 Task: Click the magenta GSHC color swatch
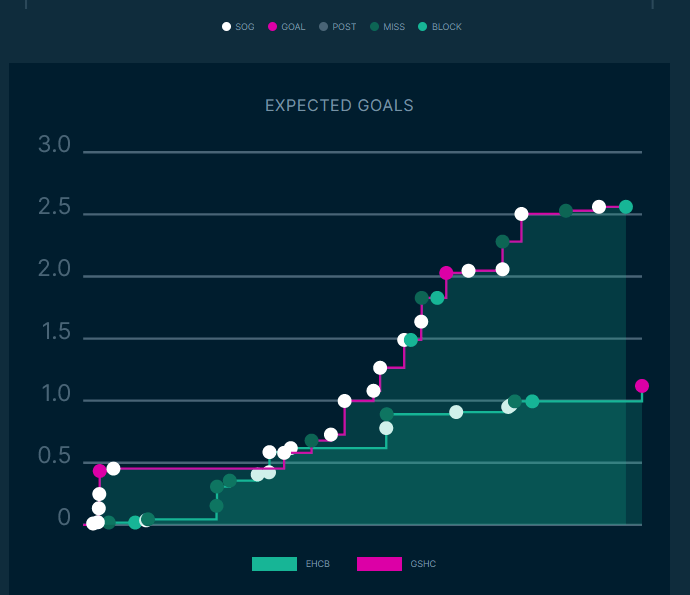[x=379, y=564]
